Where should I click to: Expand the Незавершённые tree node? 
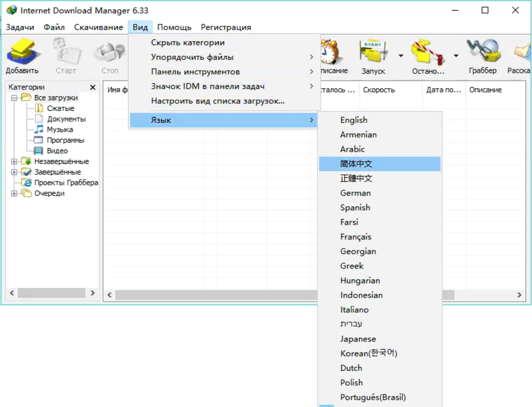click(14, 162)
